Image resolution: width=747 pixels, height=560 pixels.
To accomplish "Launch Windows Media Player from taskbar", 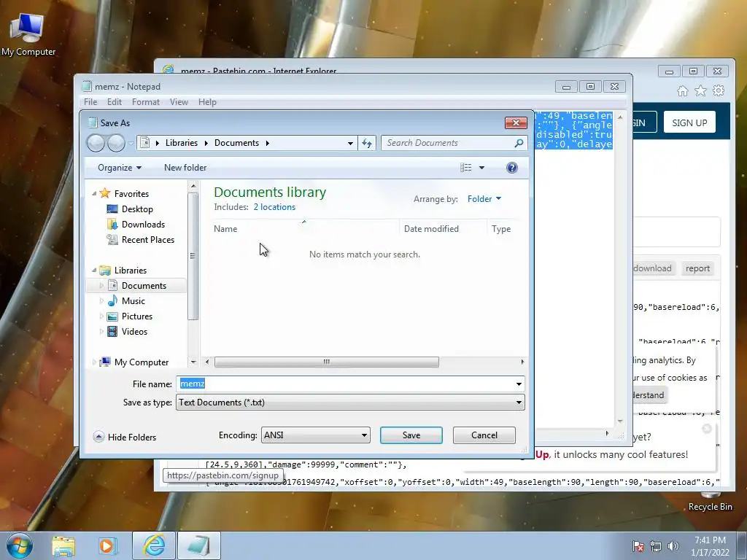I will (x=108, y=545).
